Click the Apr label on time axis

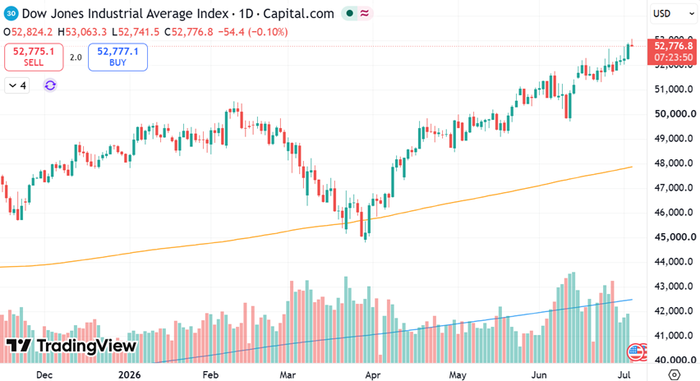(x=372, y=375)
